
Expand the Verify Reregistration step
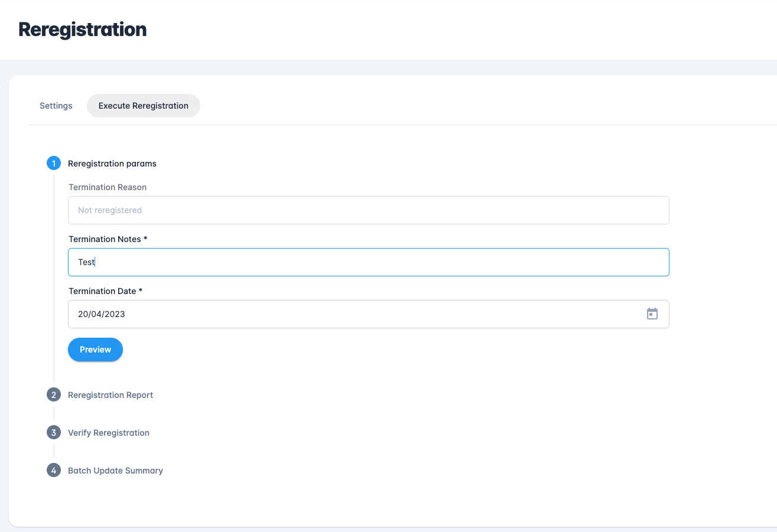click(x=109, y=433)
